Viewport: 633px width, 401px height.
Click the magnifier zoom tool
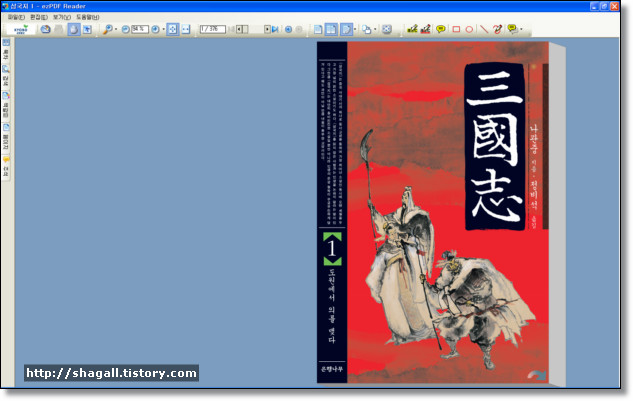pyautogui.click(x=107, y=29)
